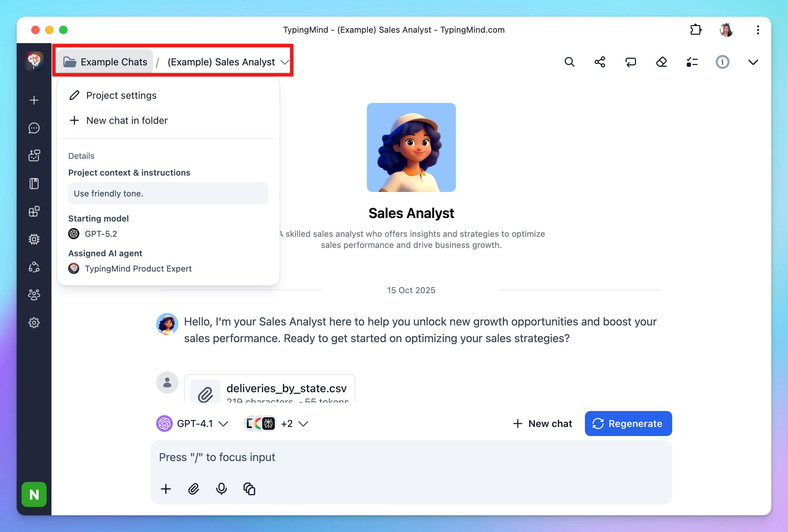This screenshot has width=788, height=532.
Task: Click the TypingMind Product Expert agent
Action: [x=130, y=269]
